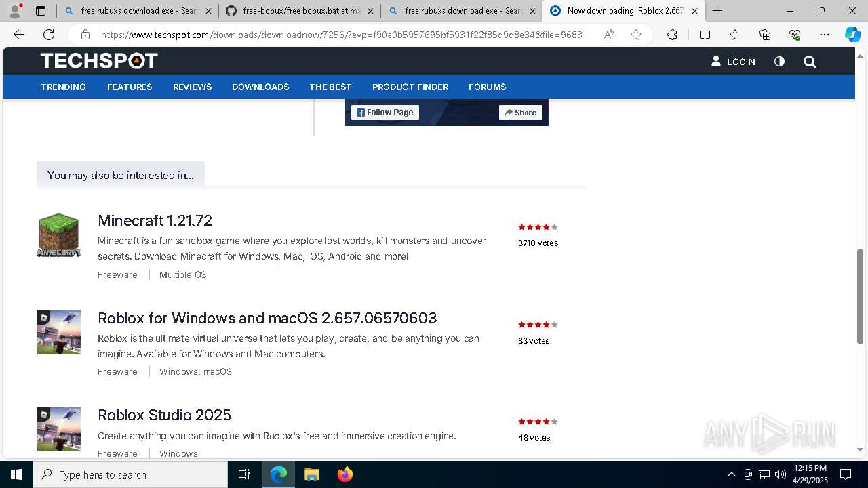The height and width of the screenshot is (488, 868).
Task: Select the 'Multiple OS' label
Action: click(182, 274)
